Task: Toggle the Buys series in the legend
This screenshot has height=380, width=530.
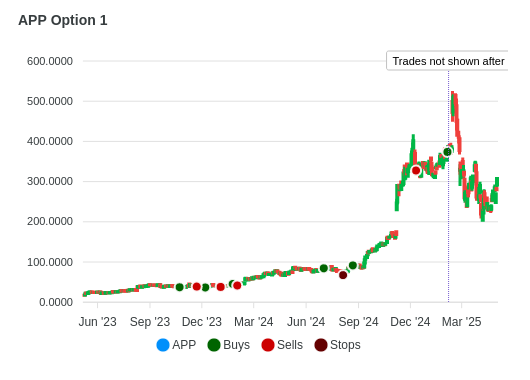Action: [x=228, y=345]
